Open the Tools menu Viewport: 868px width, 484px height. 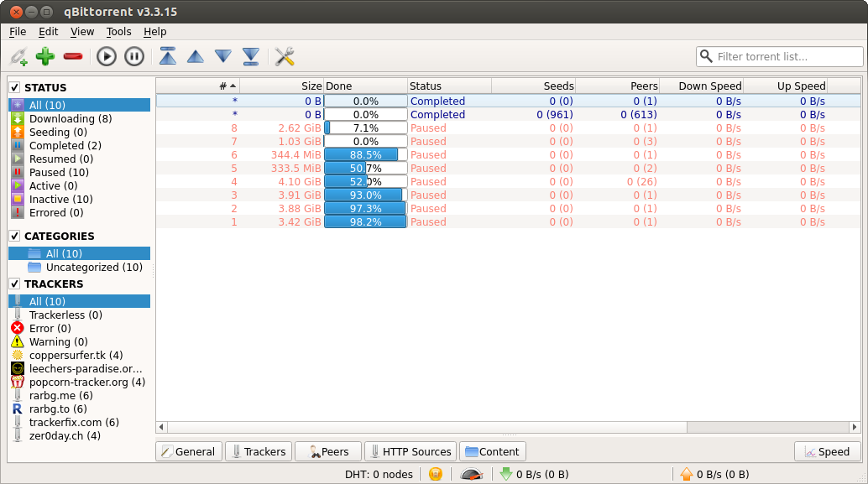point(118,32)
